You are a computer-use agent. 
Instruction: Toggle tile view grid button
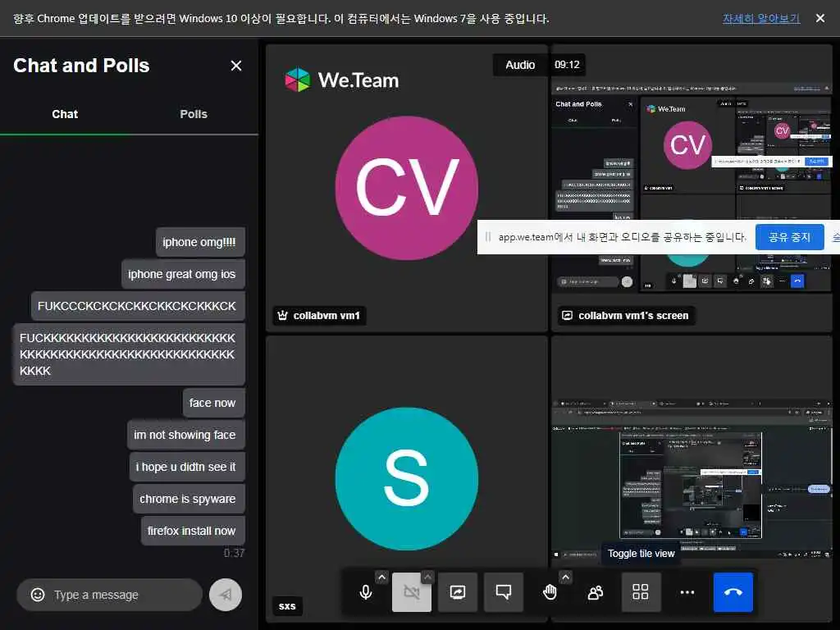[x=641, y=592]
